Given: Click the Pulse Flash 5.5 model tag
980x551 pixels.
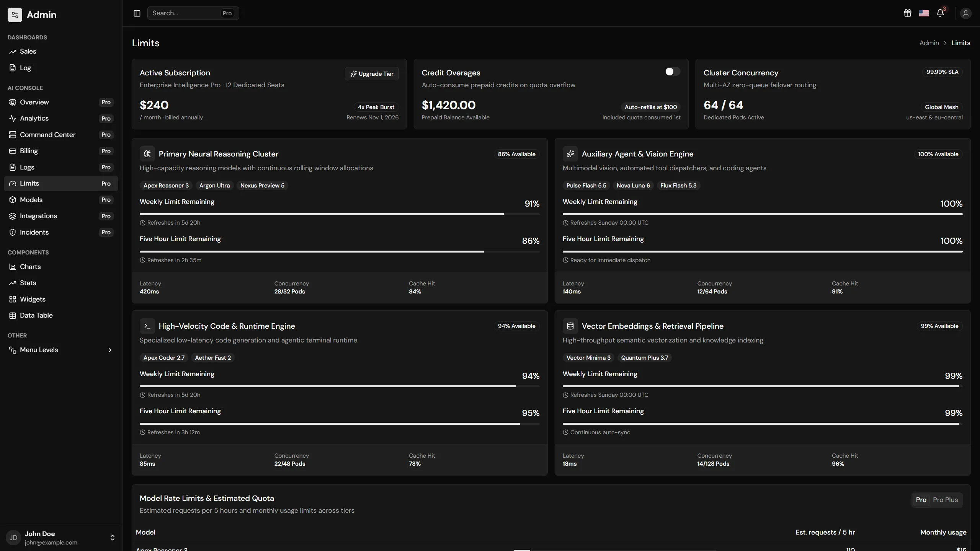Looking at the screenshot, I should pyautogui.click(x=586, y=186).
